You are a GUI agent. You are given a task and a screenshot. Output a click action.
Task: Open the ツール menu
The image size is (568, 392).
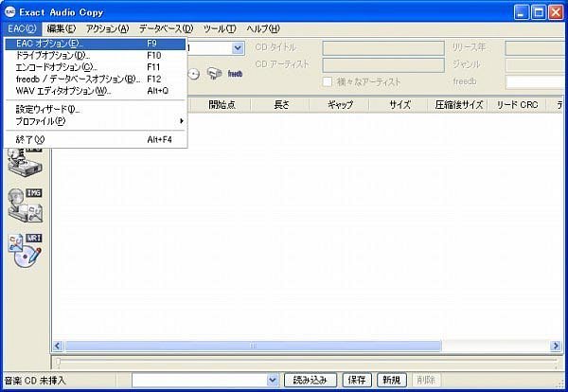click(x=220, y=28)
